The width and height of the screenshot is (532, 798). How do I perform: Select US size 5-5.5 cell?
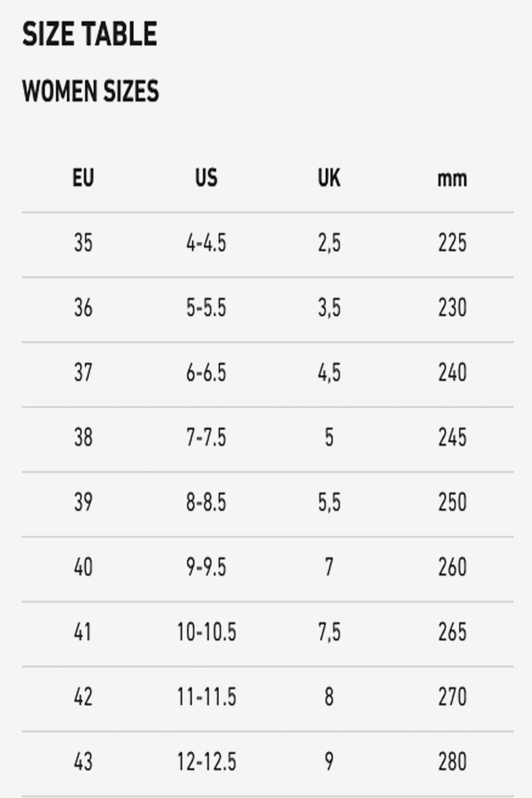[206, 308]
